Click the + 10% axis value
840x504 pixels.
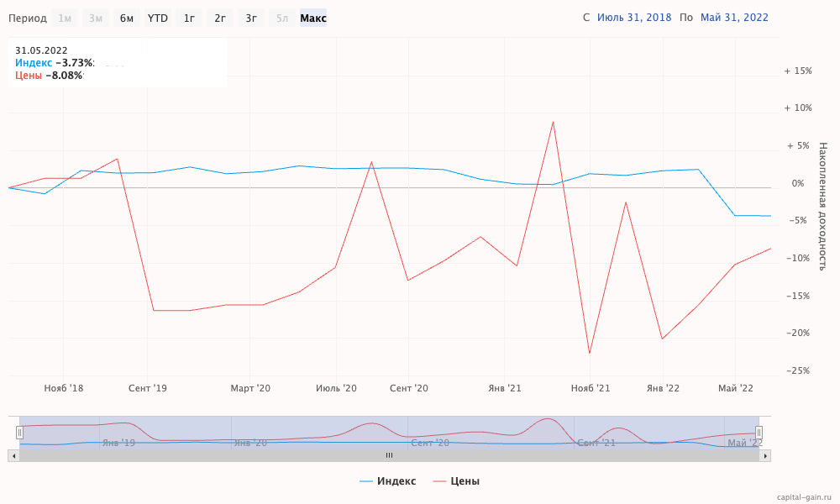pos(798,108)
